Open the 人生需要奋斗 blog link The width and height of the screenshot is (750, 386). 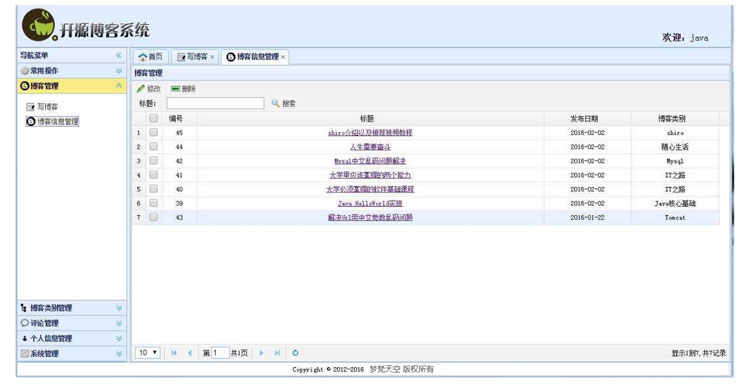[370, 147]
